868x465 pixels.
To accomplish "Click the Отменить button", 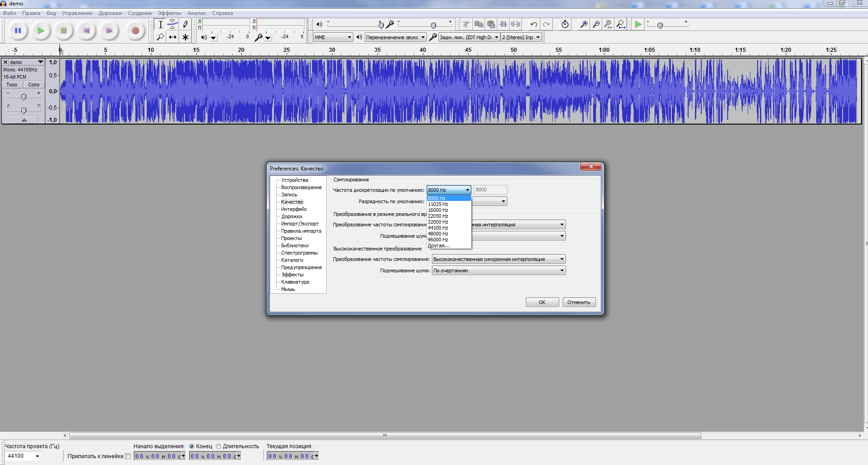I will tap(579, 302).
